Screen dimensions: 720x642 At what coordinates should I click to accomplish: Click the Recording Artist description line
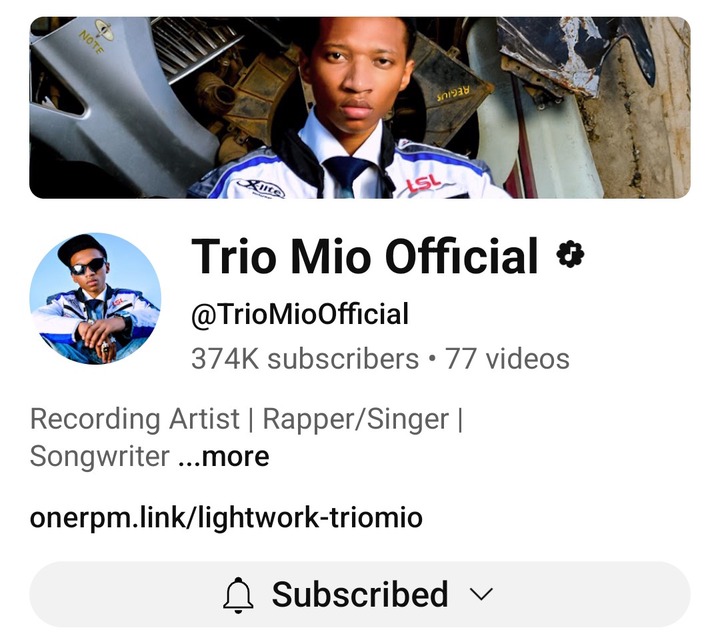pos(246,419)
